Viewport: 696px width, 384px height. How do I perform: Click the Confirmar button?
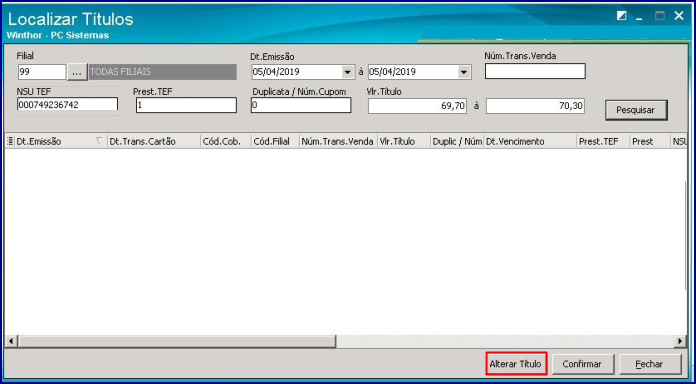(x=582, y=364)
